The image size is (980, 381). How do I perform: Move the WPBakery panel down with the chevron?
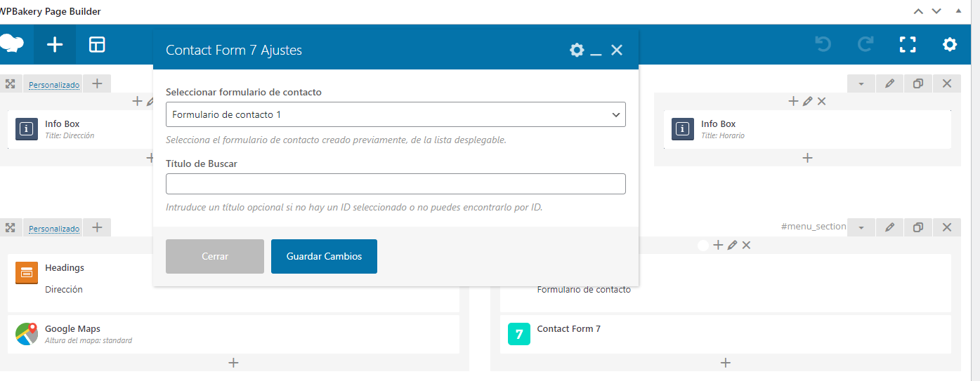[936, 11]
